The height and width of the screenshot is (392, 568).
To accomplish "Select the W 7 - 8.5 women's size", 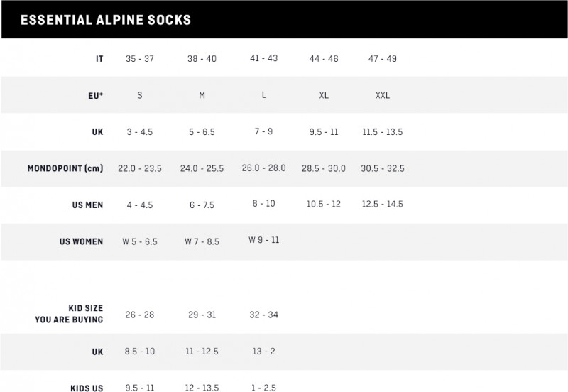I will pos(202,241).
